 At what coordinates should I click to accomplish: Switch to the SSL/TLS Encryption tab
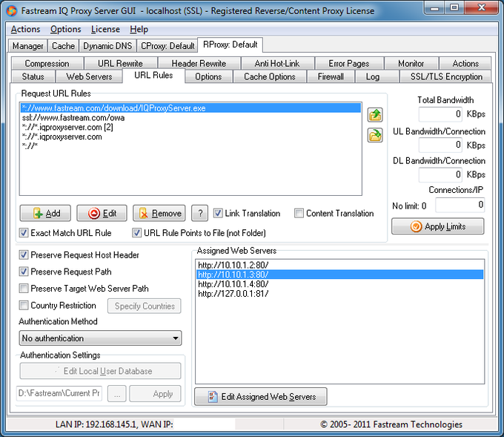[x=446, y=76]
